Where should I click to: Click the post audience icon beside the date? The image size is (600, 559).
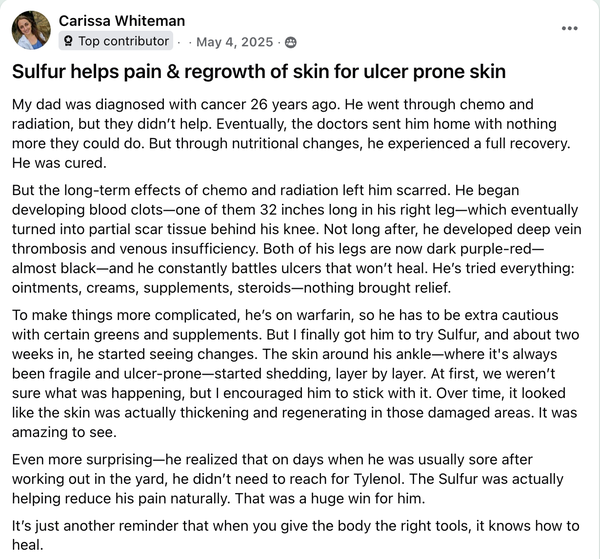tap(291, 42)
